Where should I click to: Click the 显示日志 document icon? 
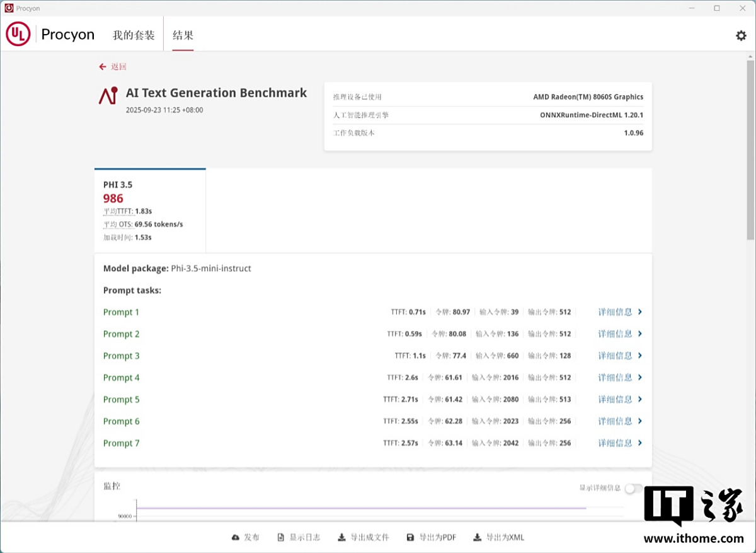coord(281,537)
